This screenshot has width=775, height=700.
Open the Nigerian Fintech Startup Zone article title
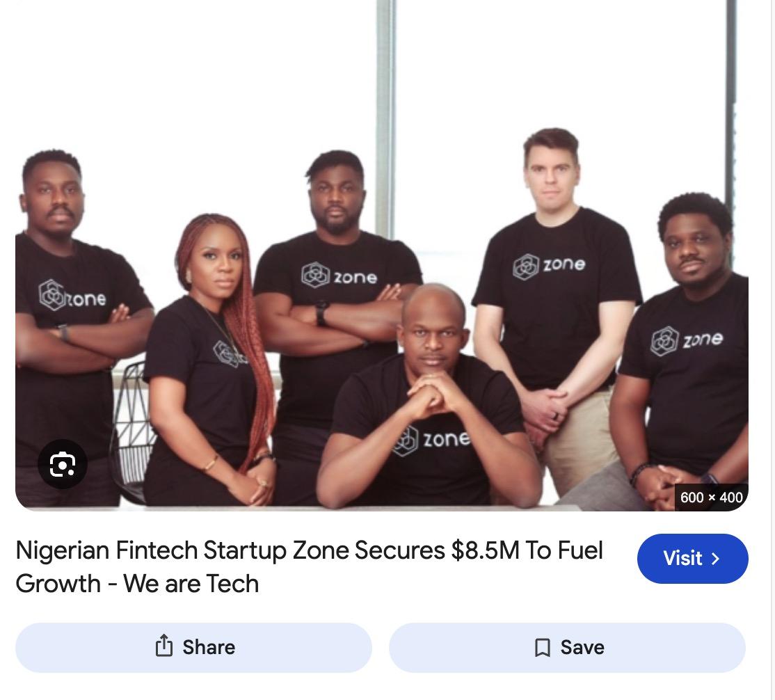click(x=309, y=566)
